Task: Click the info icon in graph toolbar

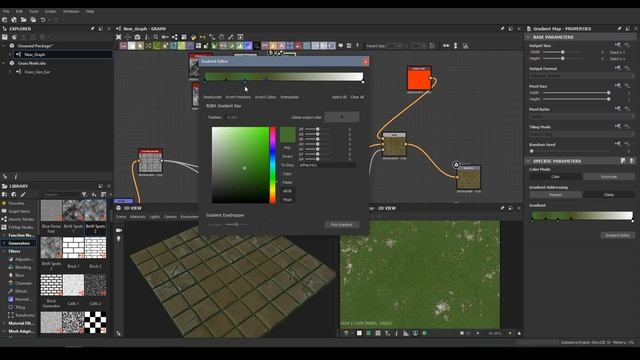Action: click(x=147, y=37)
